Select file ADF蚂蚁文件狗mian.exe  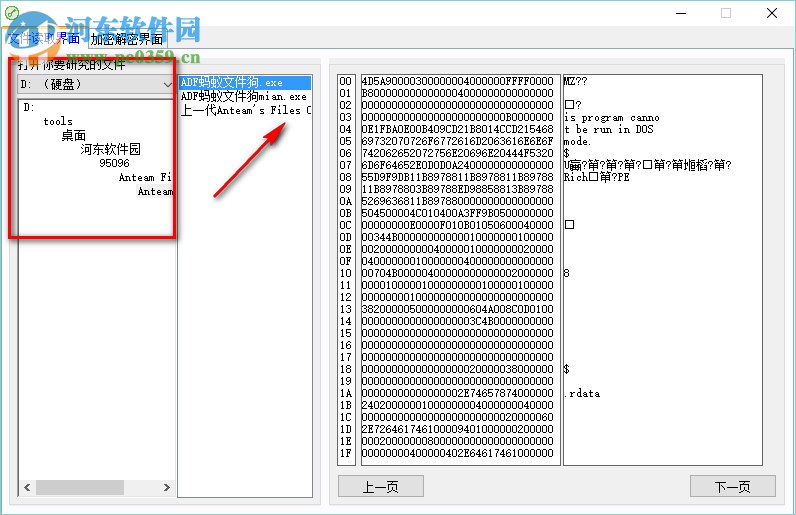(244, 96)
